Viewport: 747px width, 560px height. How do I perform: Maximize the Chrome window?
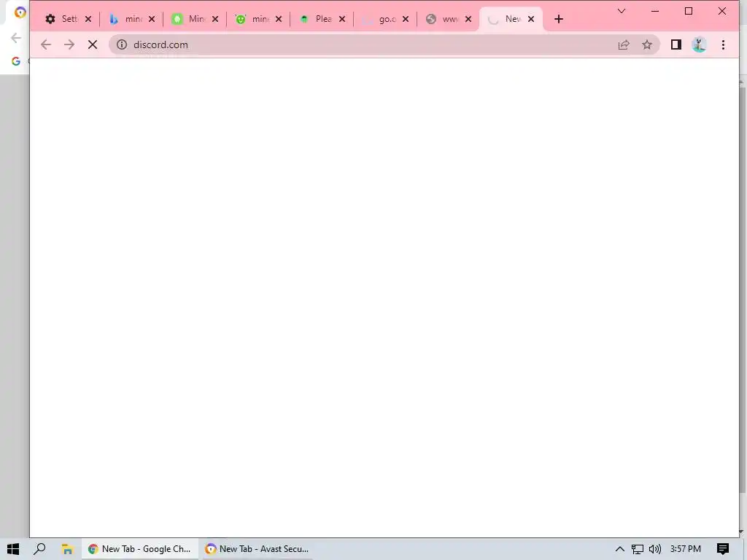[x=689, y=11]
